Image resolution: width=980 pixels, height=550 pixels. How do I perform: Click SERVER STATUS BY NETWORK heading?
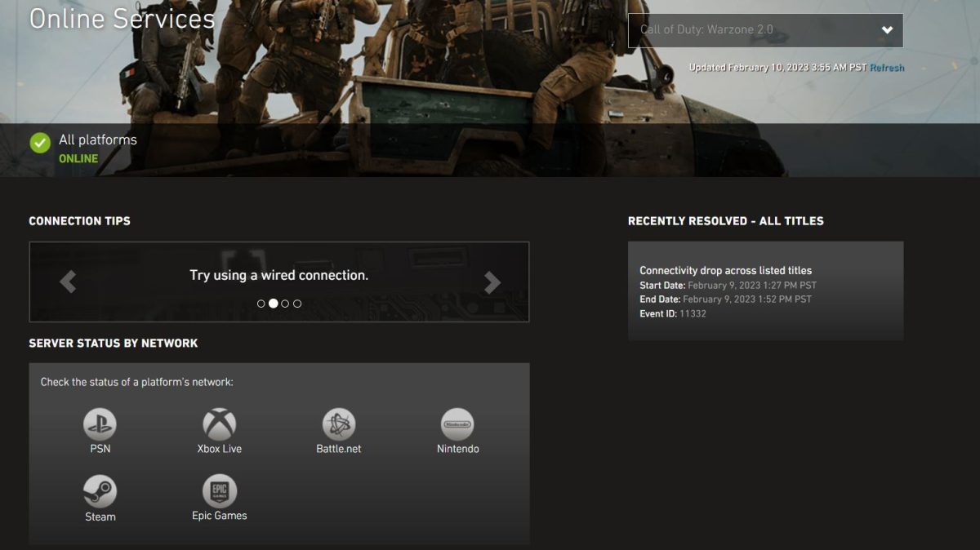click(114, 344)
